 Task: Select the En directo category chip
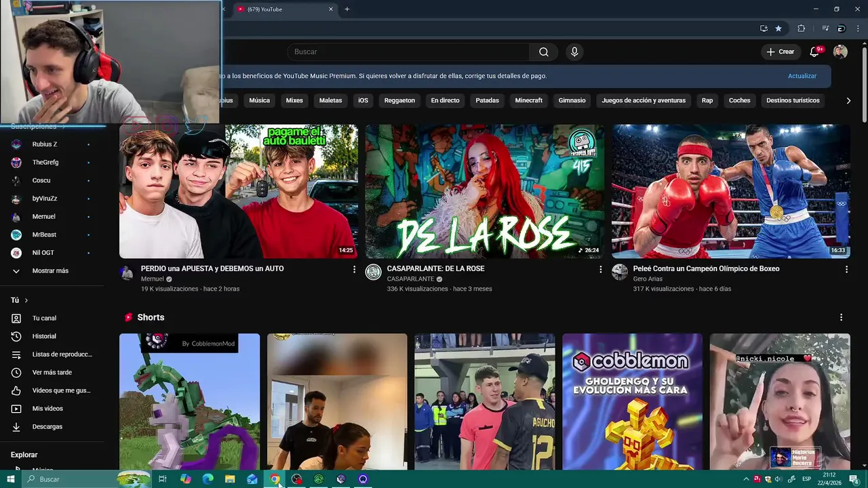(x=446, y=100)
